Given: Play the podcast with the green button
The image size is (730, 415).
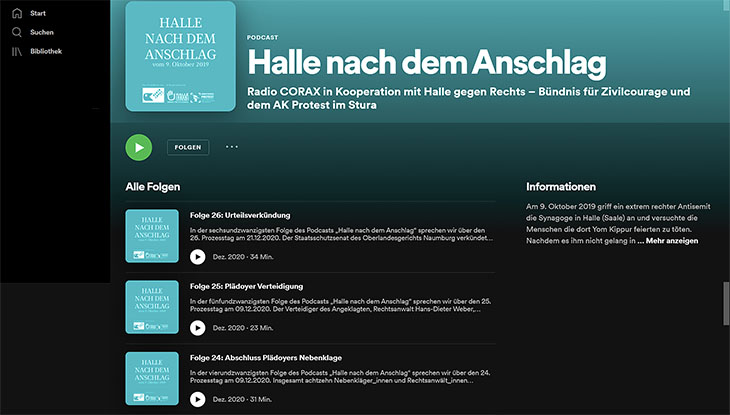Looking at the screenshot, I should [x=139, y=147].
